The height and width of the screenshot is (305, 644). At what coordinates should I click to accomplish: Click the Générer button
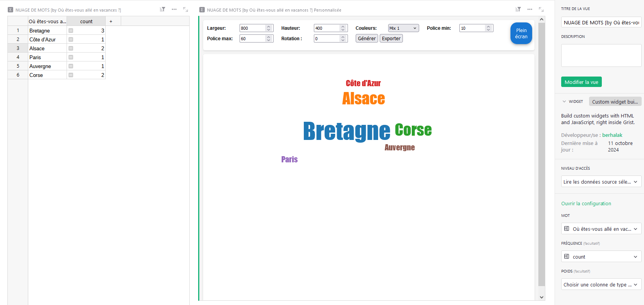click(367, 39)
